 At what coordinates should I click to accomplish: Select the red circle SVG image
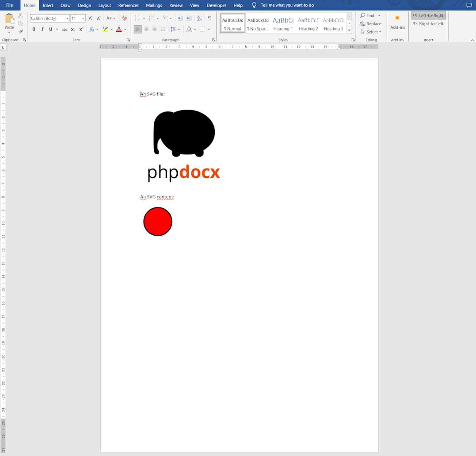coord(158,222)
